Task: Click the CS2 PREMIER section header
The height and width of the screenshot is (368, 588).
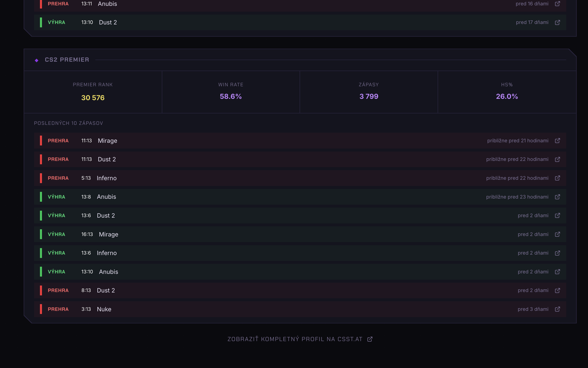Action: coord(67,60)
